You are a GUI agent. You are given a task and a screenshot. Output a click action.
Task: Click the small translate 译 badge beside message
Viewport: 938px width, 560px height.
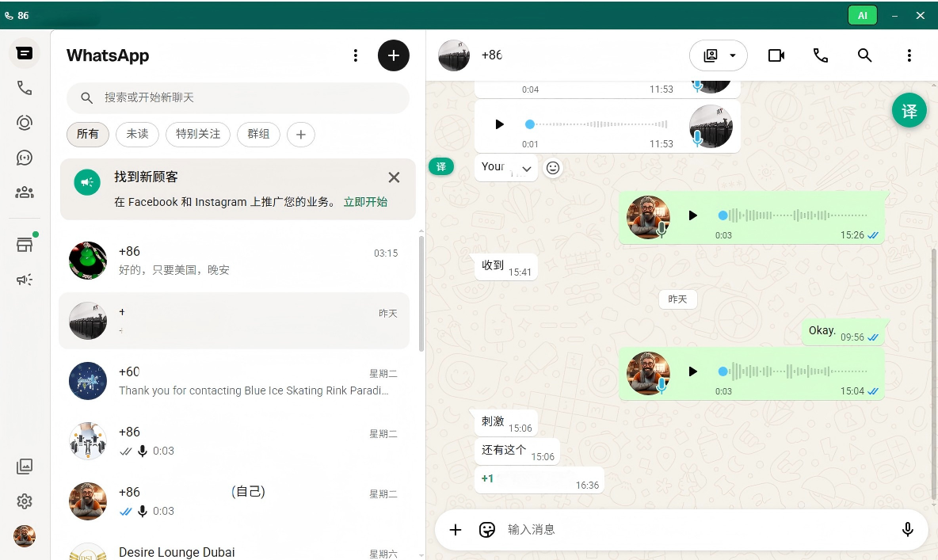pos(441,166)
